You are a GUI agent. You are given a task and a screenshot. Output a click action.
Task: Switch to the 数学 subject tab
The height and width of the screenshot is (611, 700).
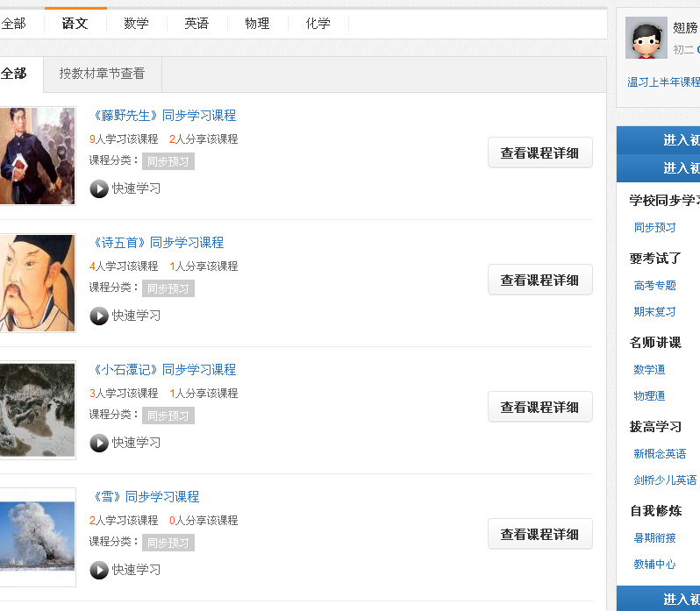(136, 24)
